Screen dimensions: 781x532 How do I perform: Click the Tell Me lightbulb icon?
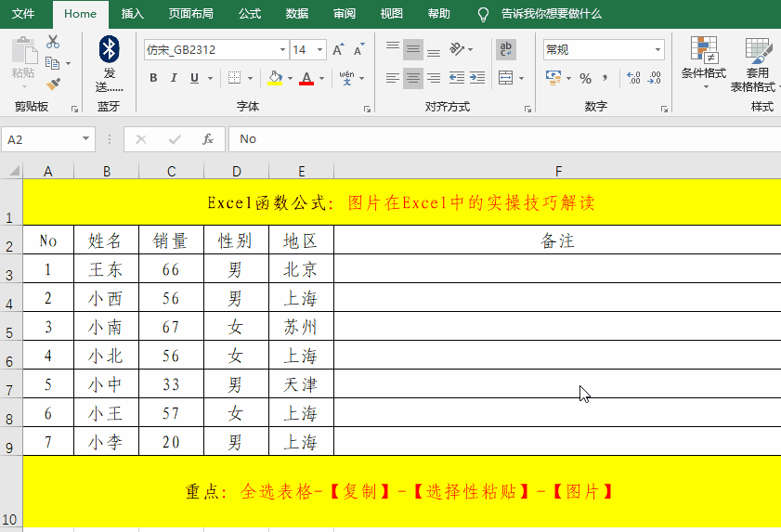click(483, 15)
